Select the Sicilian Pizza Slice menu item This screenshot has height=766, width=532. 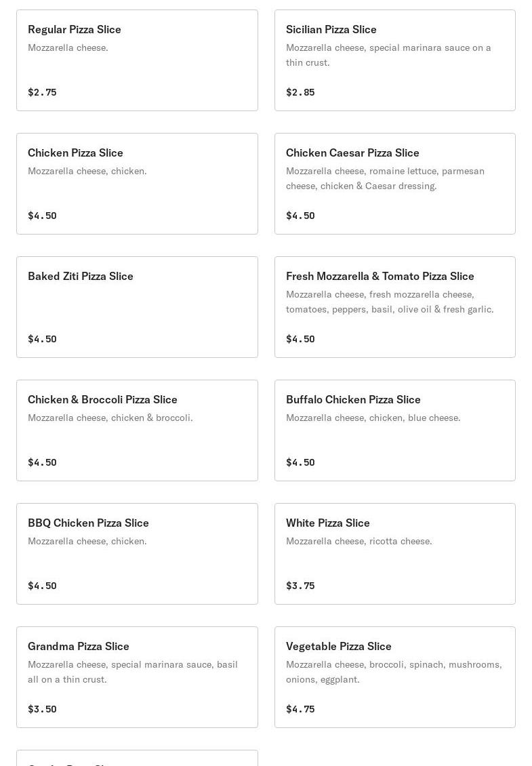pyautogui.click(x=394, y=60)
